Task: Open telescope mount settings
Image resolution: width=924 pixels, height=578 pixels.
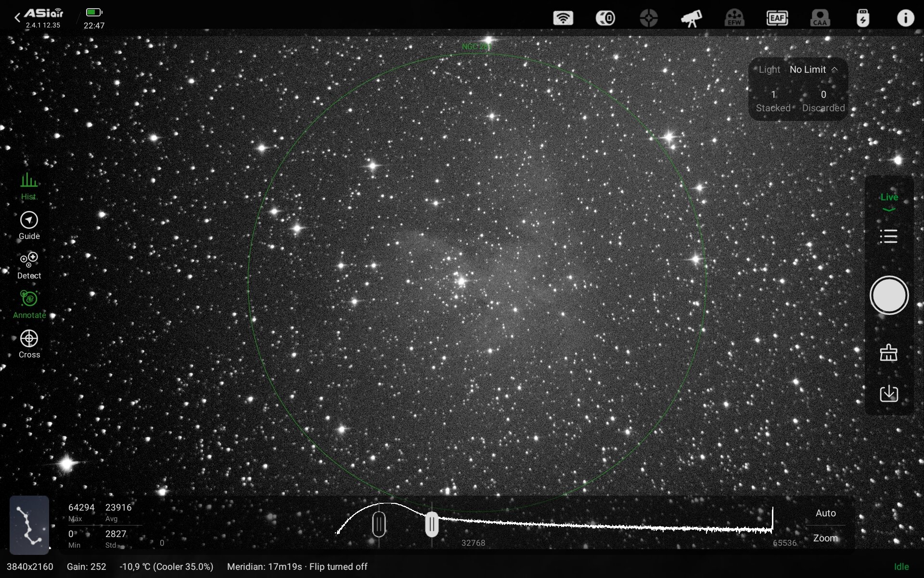Action: [x=691, y=18]
